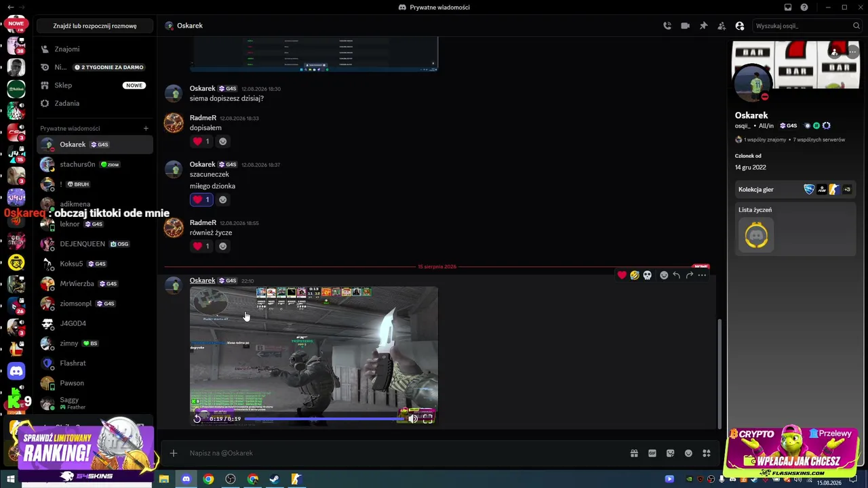Open more options for the video message

point(702,275)
